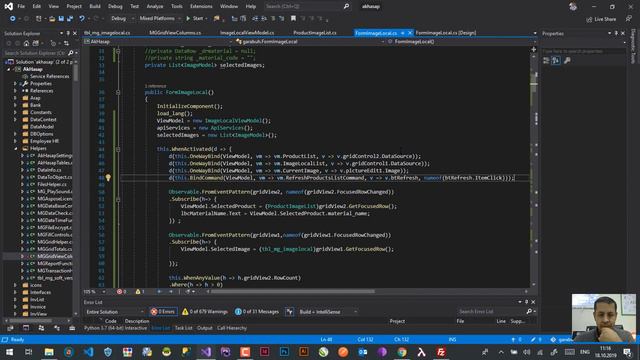This screenshot has height=360, width=640.
Task: Click the error filter icon in Error List
Action: point(289,312)
